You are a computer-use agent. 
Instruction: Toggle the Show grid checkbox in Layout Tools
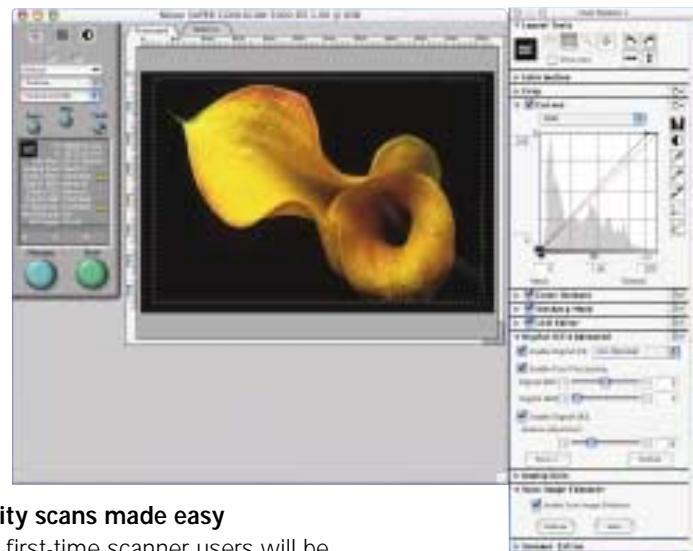(552, 58)
